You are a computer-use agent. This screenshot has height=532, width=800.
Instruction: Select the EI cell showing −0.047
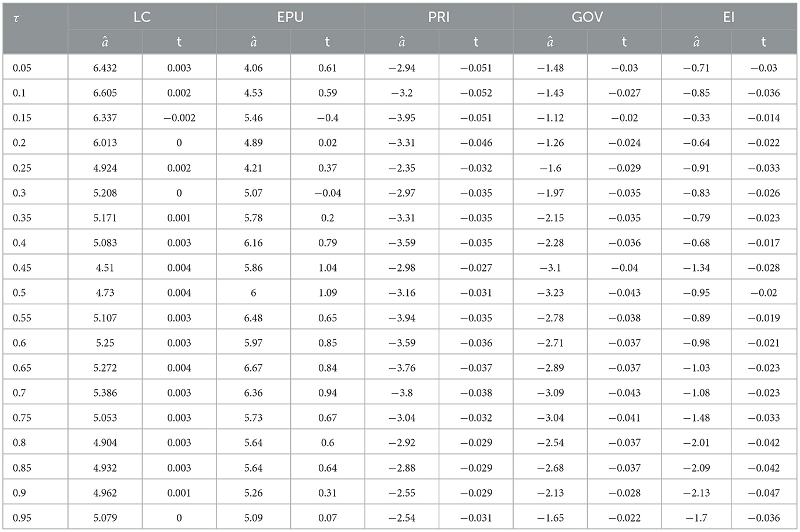click(x=763, y=492)
